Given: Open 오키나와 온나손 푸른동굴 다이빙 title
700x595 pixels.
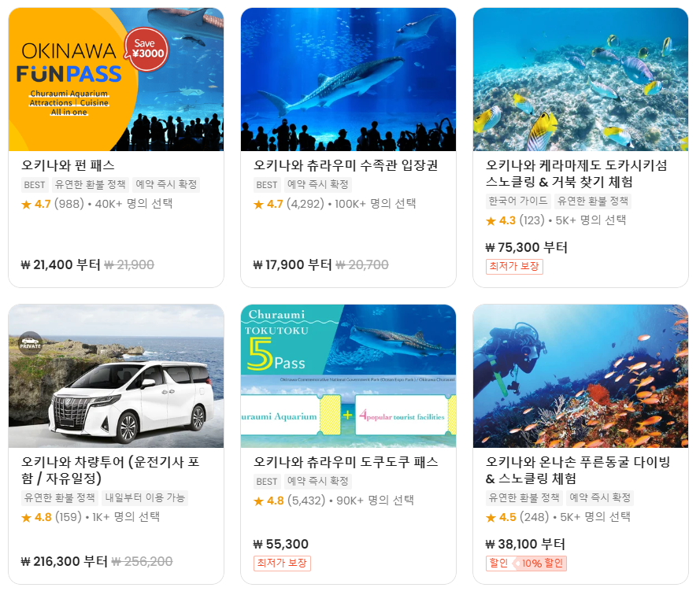Looking at the screenshot, I should click(x=578, y=470).
